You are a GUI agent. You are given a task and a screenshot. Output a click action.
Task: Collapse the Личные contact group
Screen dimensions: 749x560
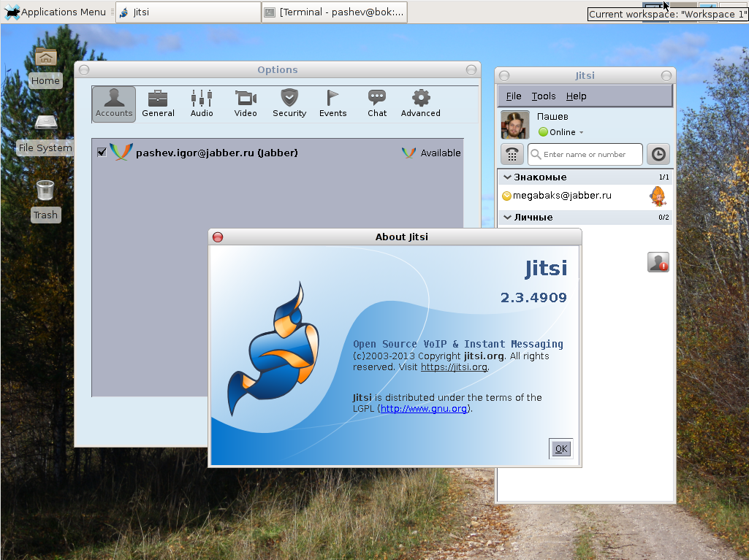(507, 218)
